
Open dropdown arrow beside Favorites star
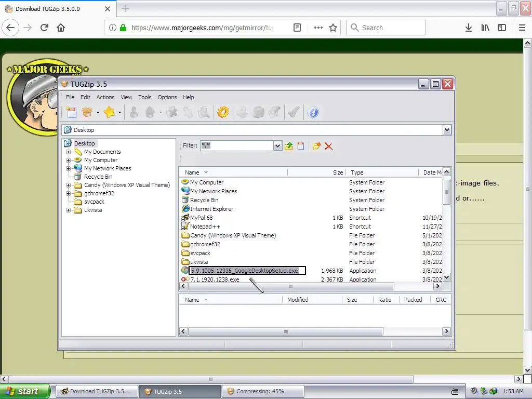(120, 112)
